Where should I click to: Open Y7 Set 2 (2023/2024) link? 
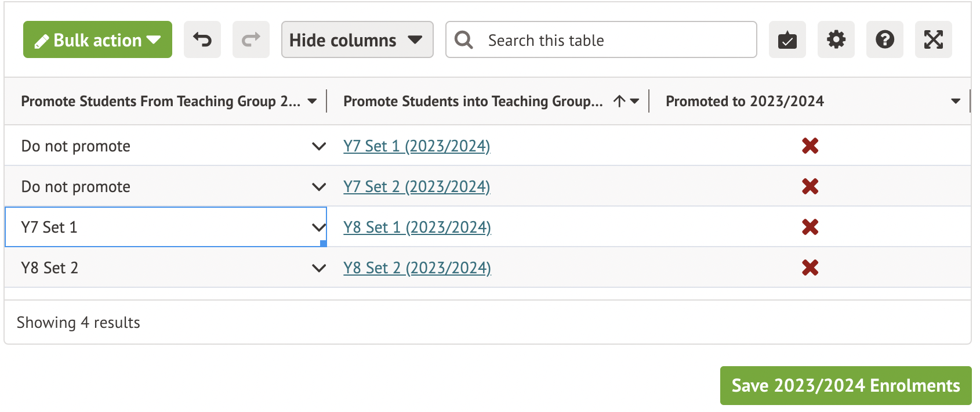(x=416, y=187)
